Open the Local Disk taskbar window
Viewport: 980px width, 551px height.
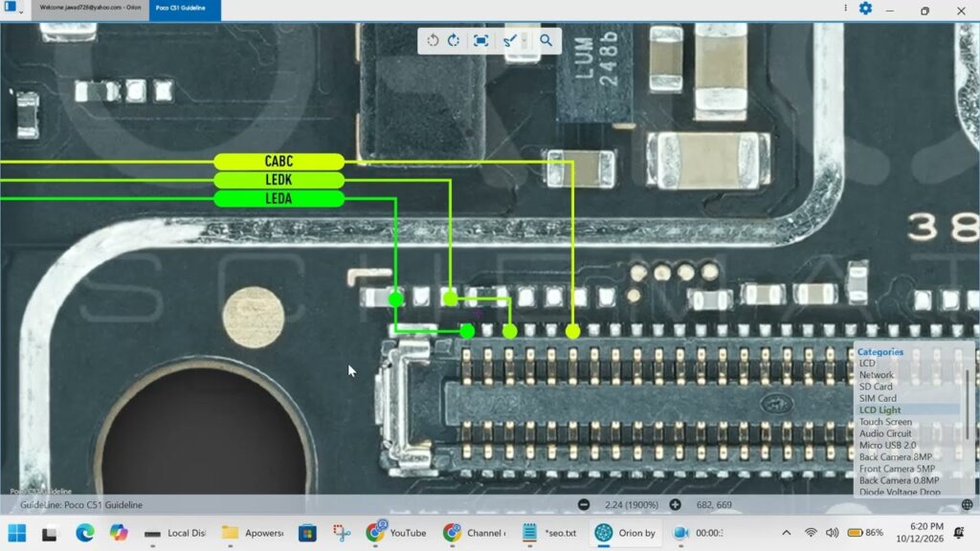click(174, 533)
